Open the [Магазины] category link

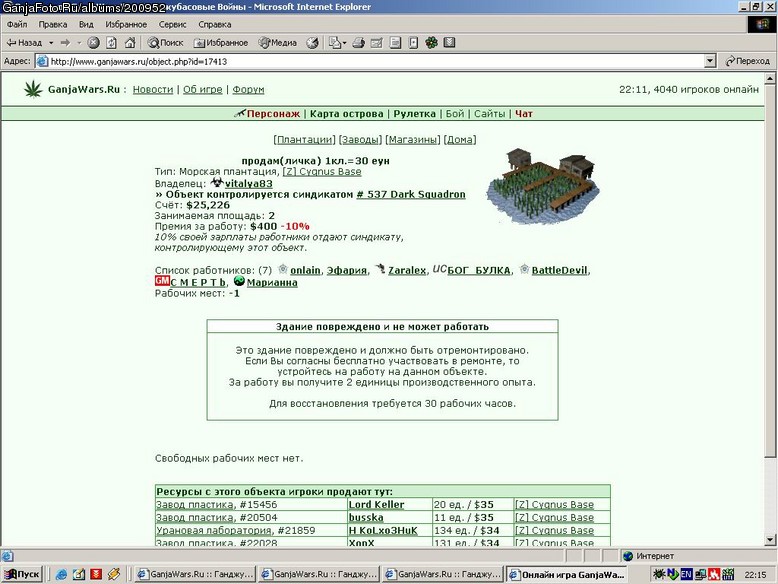click(413, 140)
